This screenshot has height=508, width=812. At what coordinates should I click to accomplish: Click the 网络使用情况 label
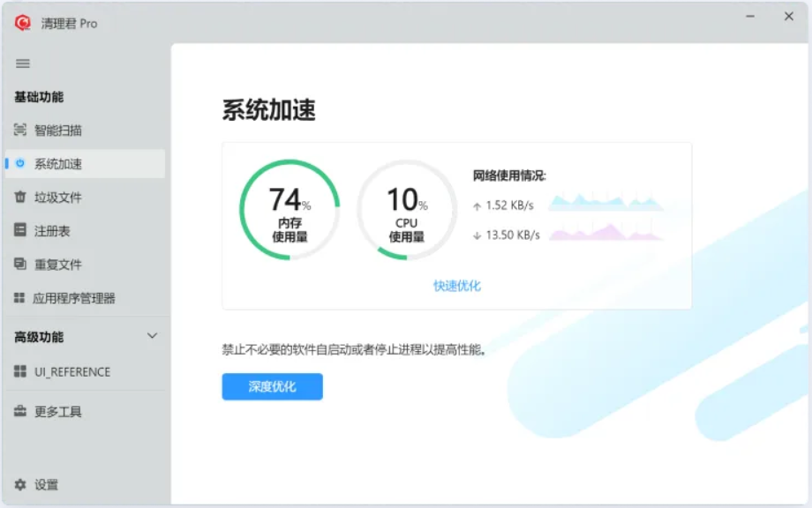click(x=509, y=176)
